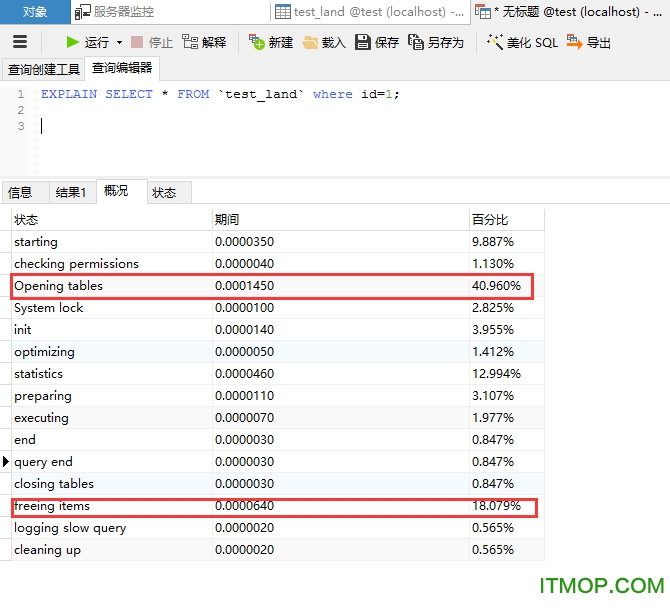The height and width of the screenshot is (611, 670).
Task: Click the Beautify SQL (美化 SQL) icon
Action: tap(495, 42)
